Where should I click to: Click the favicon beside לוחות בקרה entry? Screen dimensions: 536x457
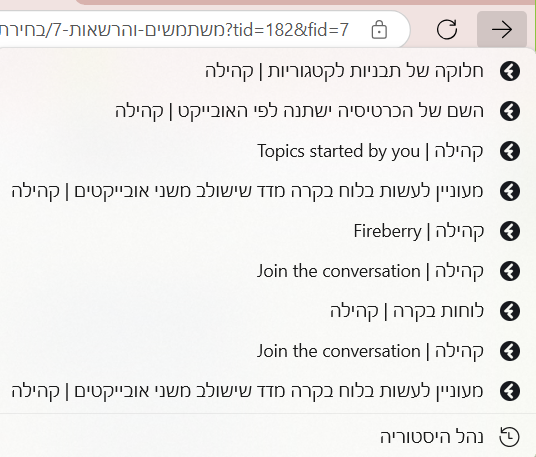(x=510, y=311)
